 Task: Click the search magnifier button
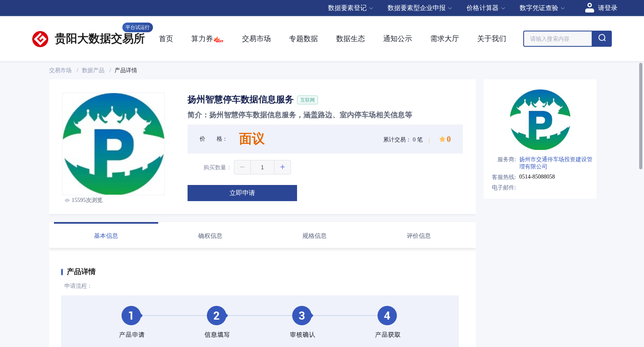(x=602, y=39)
